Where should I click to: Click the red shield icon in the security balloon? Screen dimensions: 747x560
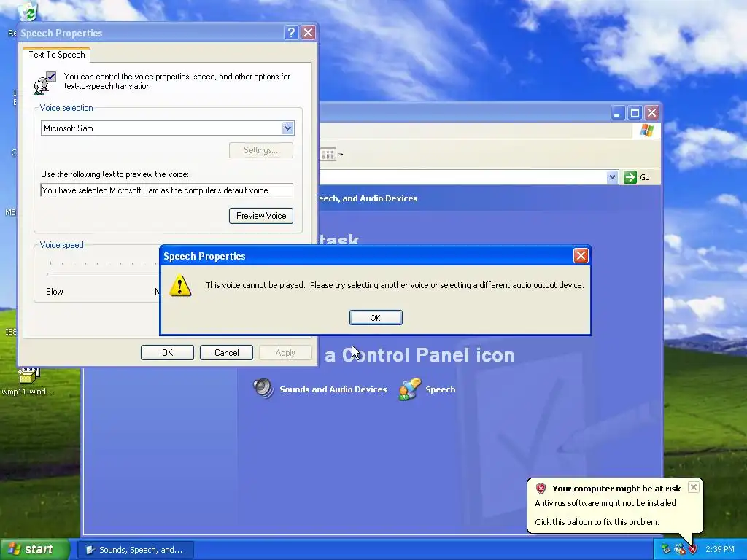(x=541, y=488)
